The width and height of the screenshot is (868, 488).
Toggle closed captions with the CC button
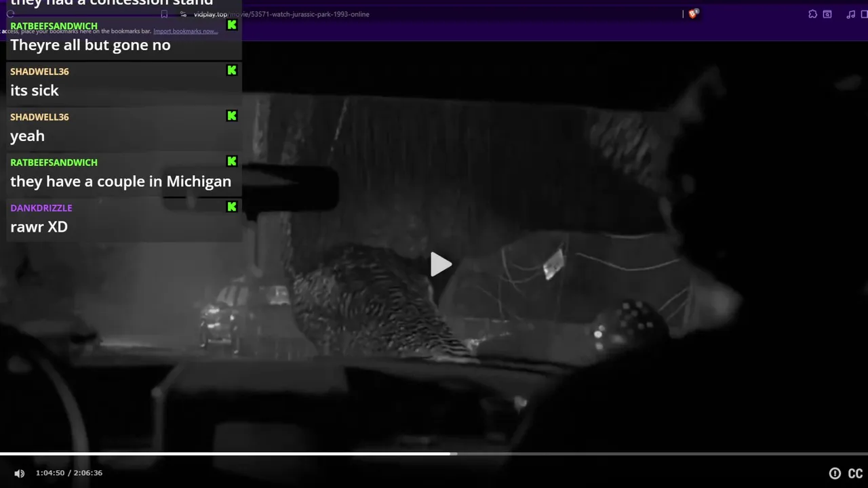tap(855, 474)
